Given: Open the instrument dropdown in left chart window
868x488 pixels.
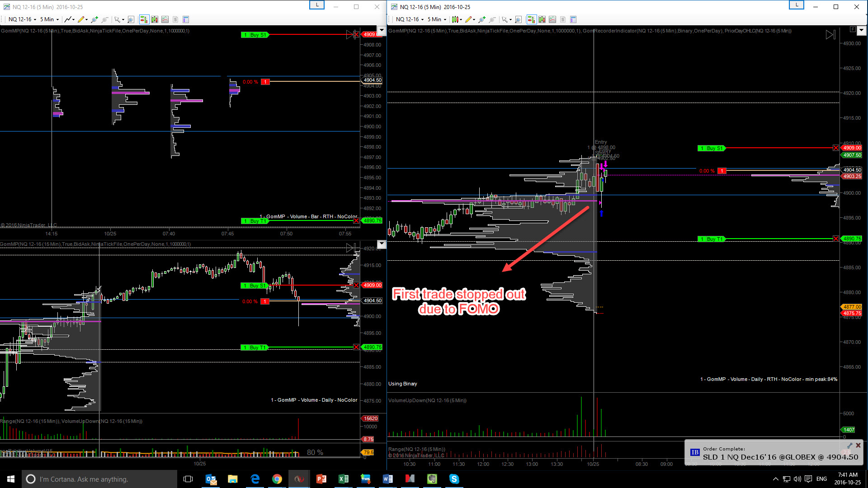Looking at the screenshot, I should 22,19.
